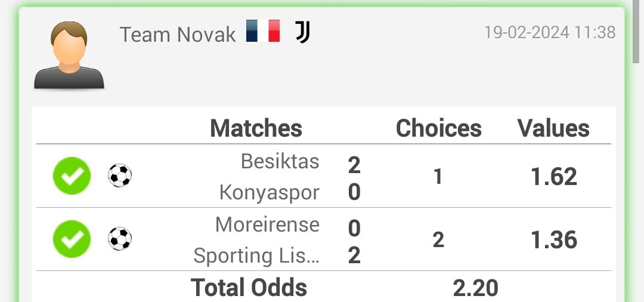Select the Moreirense team name
The width and height of the screenshot is (644, 302).
(x=267, y=224)
